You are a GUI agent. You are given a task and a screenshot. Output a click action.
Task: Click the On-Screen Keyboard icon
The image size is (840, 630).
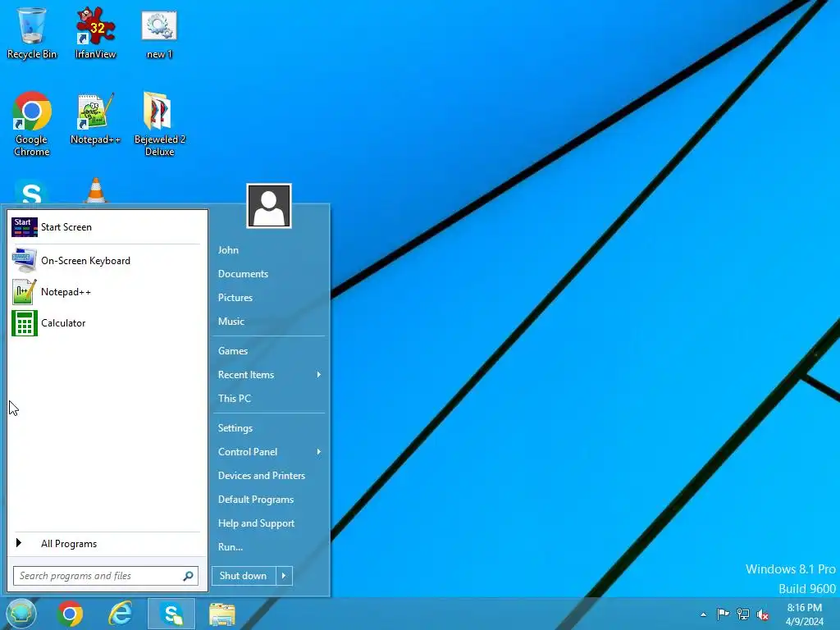(x=25, y=260)
